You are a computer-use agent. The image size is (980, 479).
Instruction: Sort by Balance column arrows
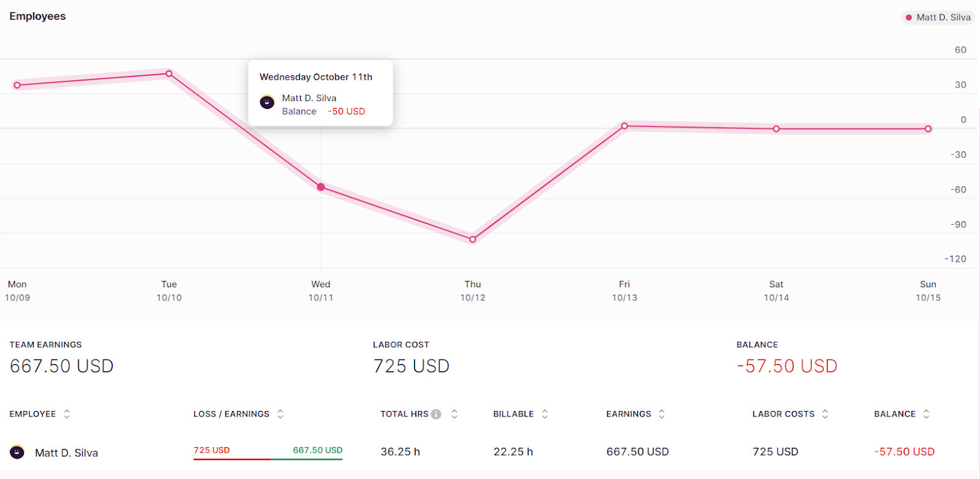pyautogui.click(x=926, y=414)
